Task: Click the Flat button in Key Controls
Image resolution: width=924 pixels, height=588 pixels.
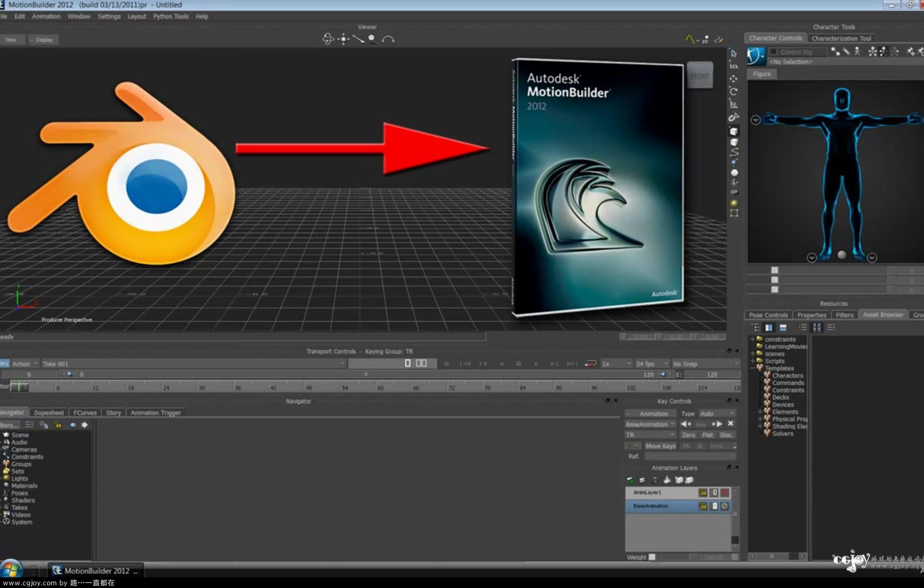Action: point(708,435)
